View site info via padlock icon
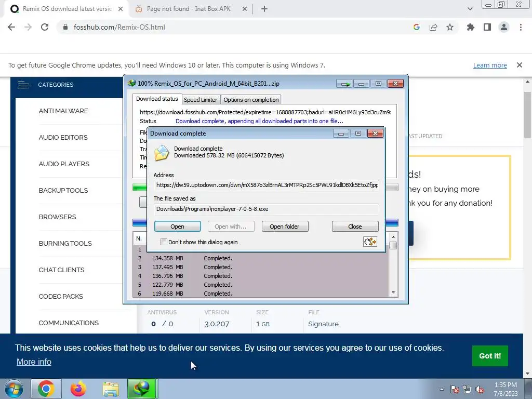The image size is (532, 399). click(66, 27)
